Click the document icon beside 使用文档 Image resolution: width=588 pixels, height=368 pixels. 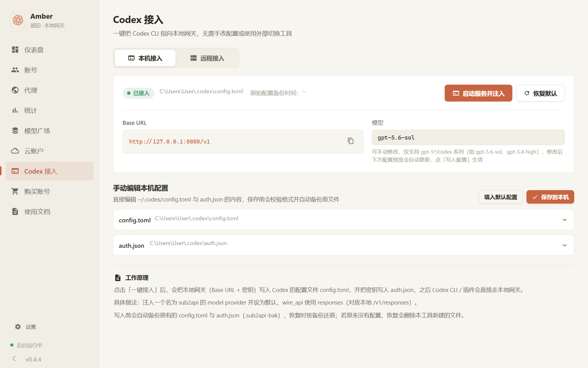[x=15, y=212]
